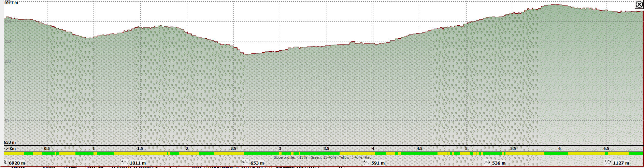The height and width of the screenshot is (168, 644).
Task: Click the mountain icon beside 591 m
Action: [x=366, y=163]
